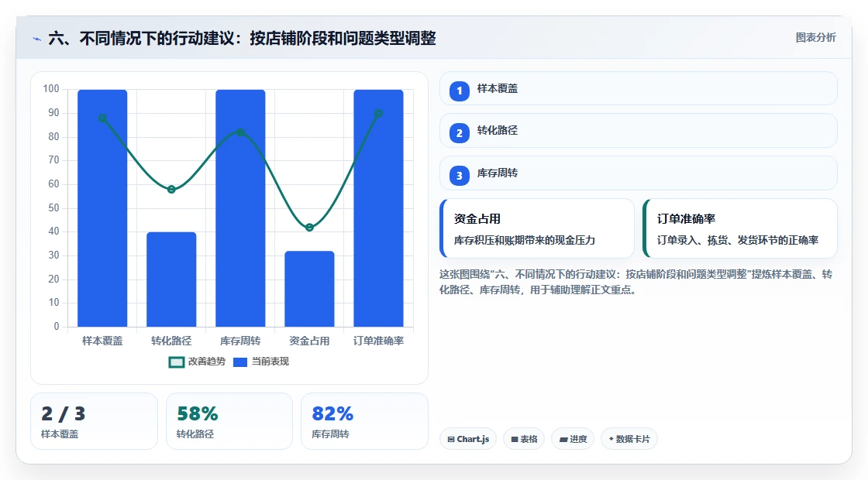
Task: Click the 82% 库存周转 stat card
Action: 364,421
